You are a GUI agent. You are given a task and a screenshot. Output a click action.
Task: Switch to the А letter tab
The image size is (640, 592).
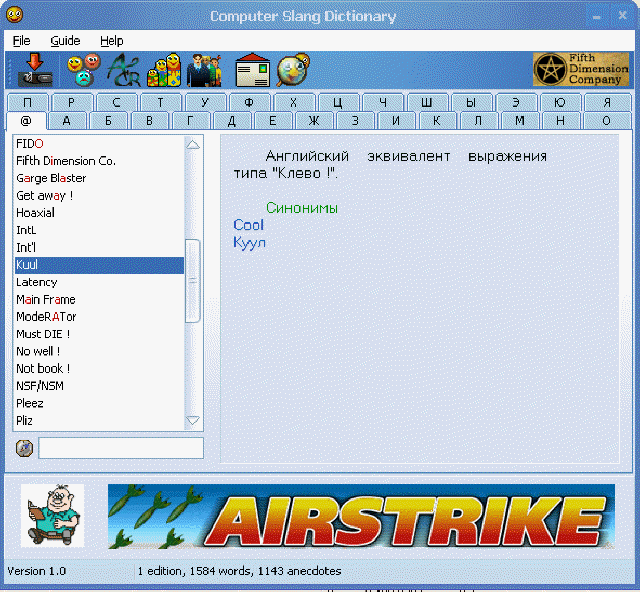67,121
